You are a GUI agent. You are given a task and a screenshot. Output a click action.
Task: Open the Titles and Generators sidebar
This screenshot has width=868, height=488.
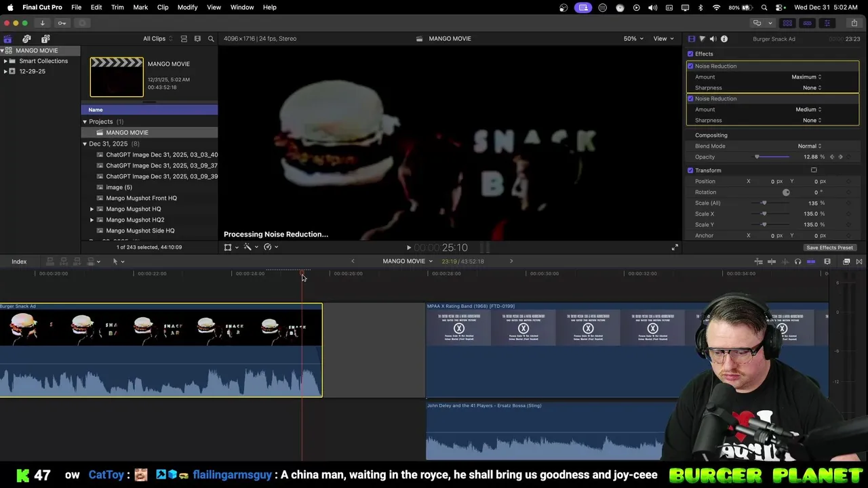click(x=45, y=39)
